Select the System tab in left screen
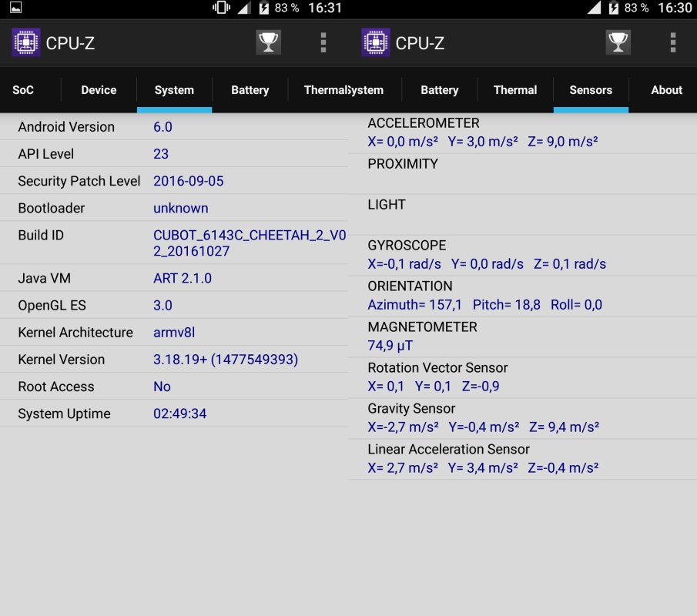Image resolution: width=697 pixels, height=616 pixels. point(174,90)
